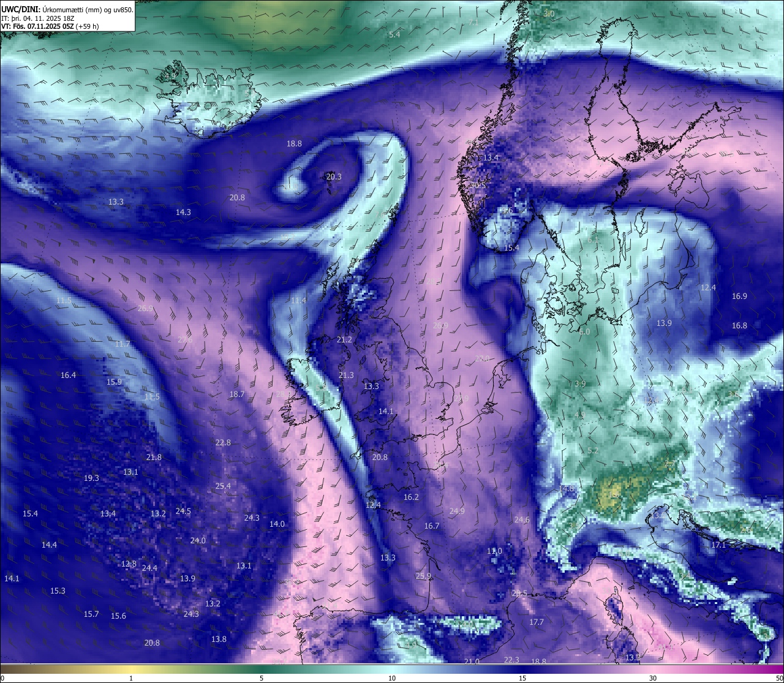Image resolution: width=784 pixels, height=683 pixels.
Task: Click the 14.3 value label
Action: click(183, 212)
